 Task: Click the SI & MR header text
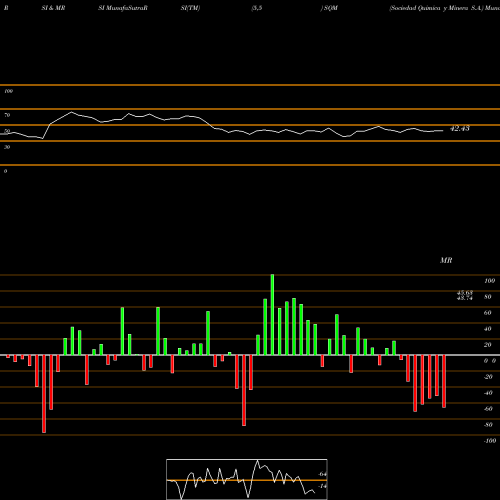[x=53, y=8]
